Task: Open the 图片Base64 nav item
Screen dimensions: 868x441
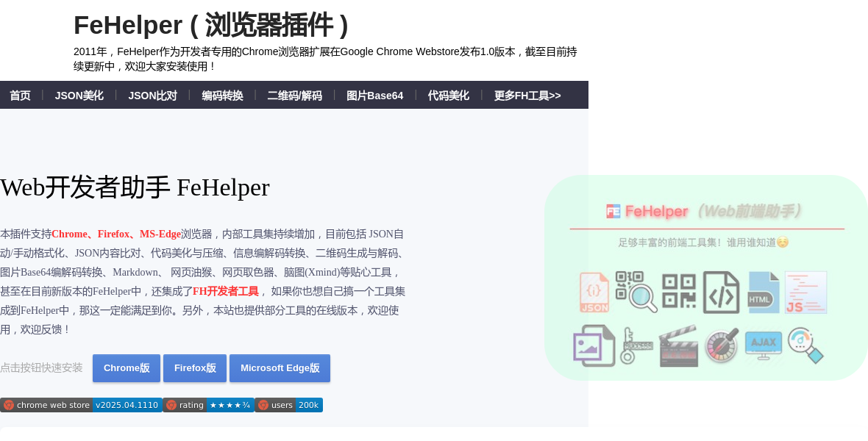Action: (374, 96)
